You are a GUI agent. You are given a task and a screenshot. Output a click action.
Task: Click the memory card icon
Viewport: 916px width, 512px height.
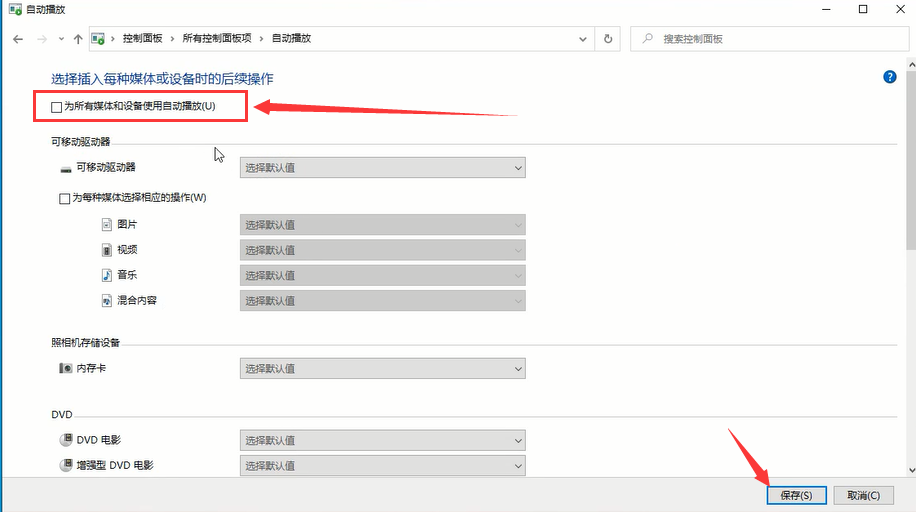(66, 369)
